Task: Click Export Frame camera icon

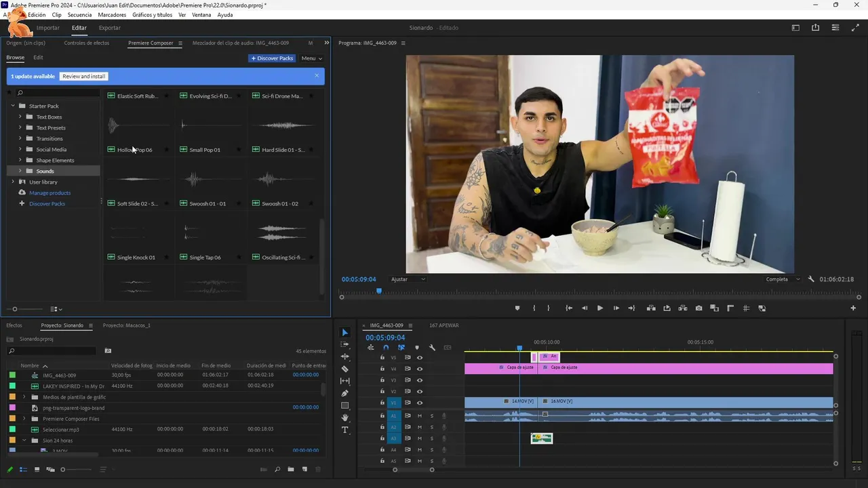Action: tap(698, 308)
